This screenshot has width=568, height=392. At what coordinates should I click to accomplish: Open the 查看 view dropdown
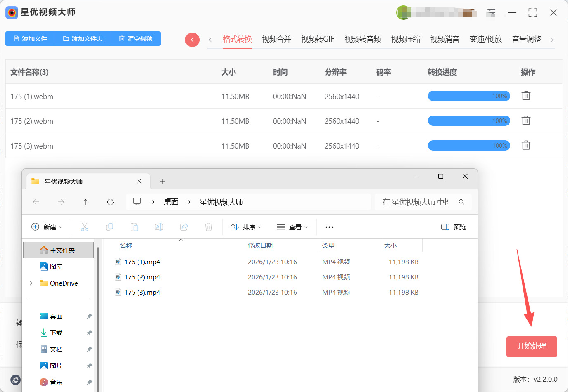(292, 227)
